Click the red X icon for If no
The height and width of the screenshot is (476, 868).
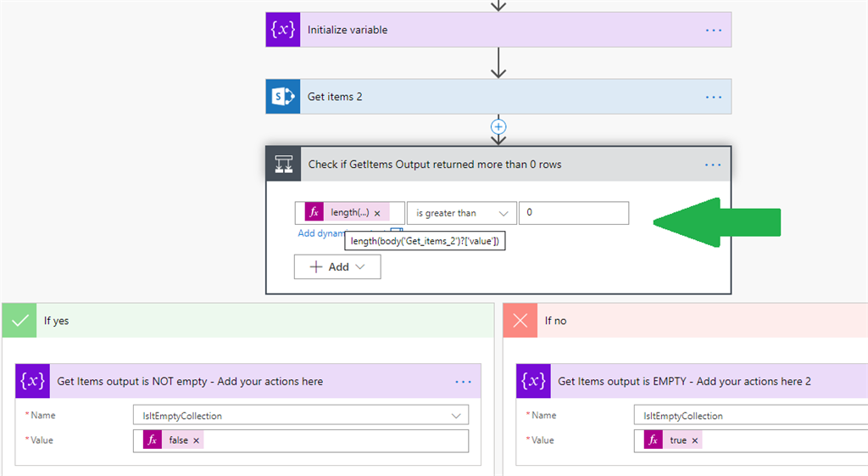(x=520, y=321)
